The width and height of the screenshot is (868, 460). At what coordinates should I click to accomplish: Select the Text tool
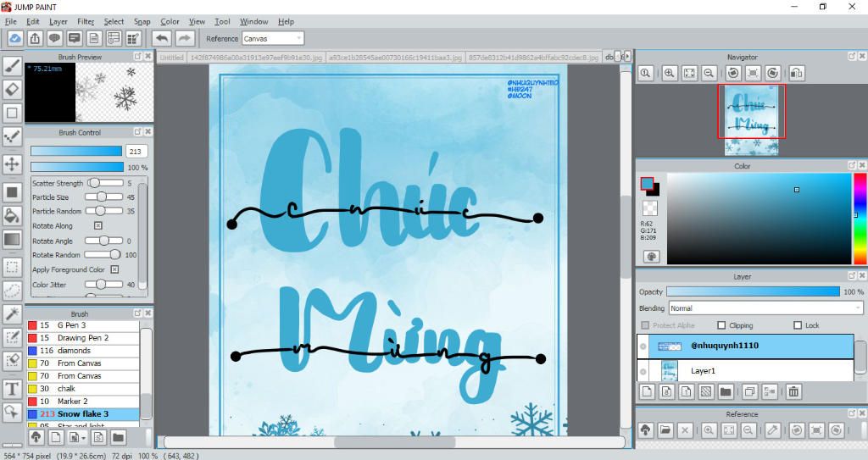[x=12, y=388]
